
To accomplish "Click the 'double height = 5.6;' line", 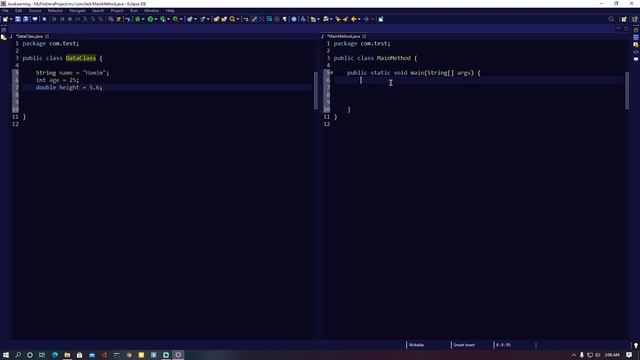I will click(x=69, y=87).
